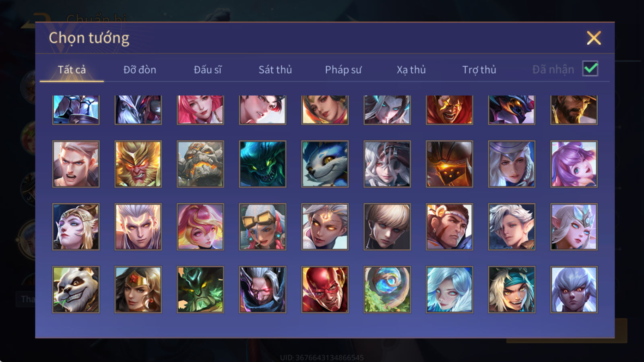Select the blue wolf hero portrait

(x=325, y=164)
